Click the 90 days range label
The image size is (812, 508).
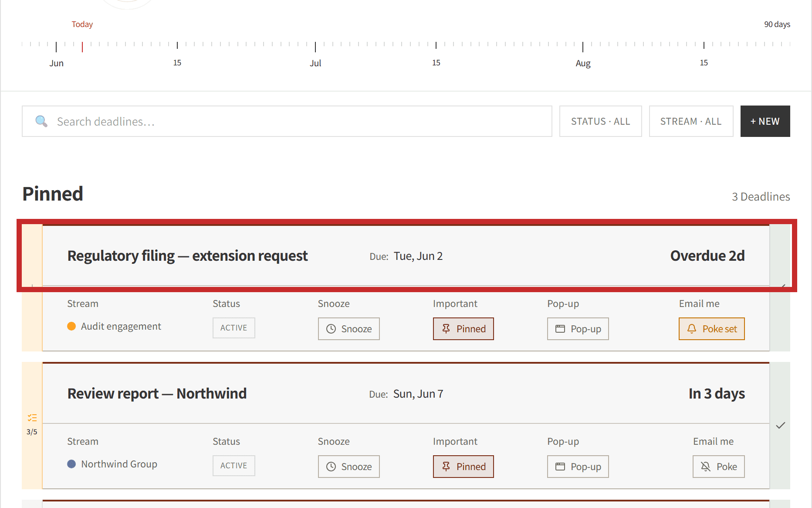777,24
